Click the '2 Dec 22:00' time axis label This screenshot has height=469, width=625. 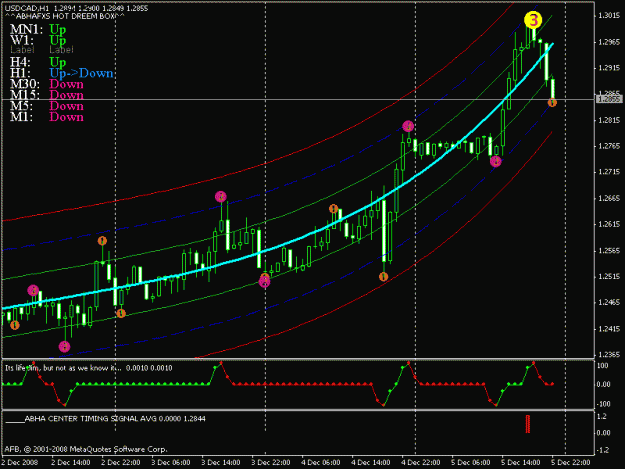(121, 463)
